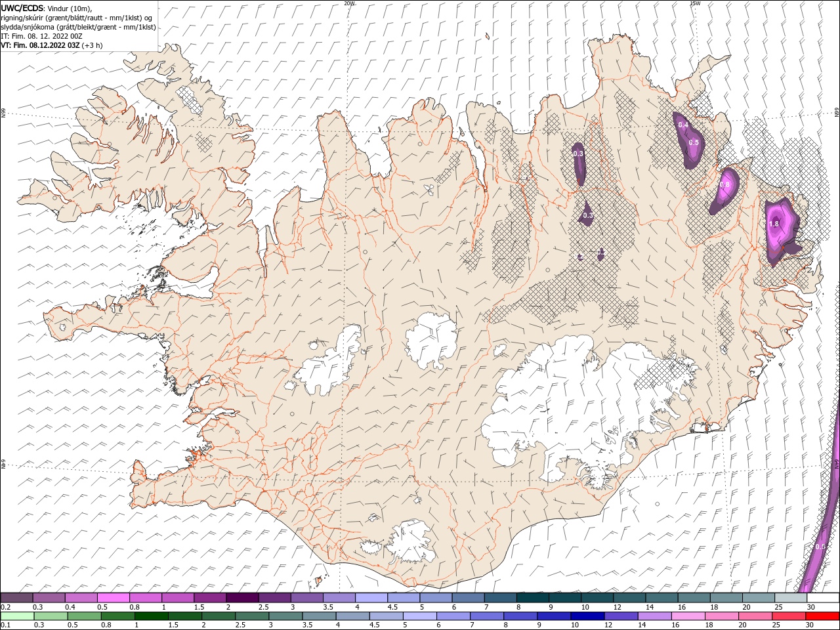The width and height of the screenshot is (840, 630).
Task: Click the '0.6' value on the offshore purple band
Action: pyautogui.click(x=820, y=547)
